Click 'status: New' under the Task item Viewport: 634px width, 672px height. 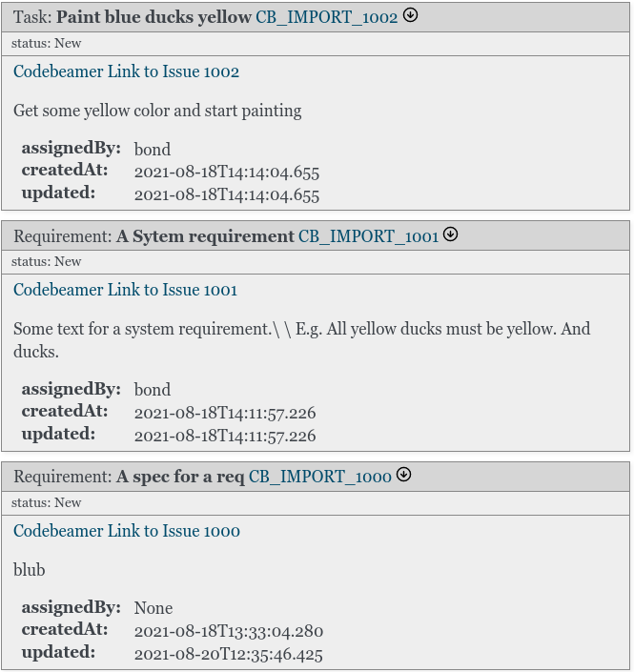[47, 43]
